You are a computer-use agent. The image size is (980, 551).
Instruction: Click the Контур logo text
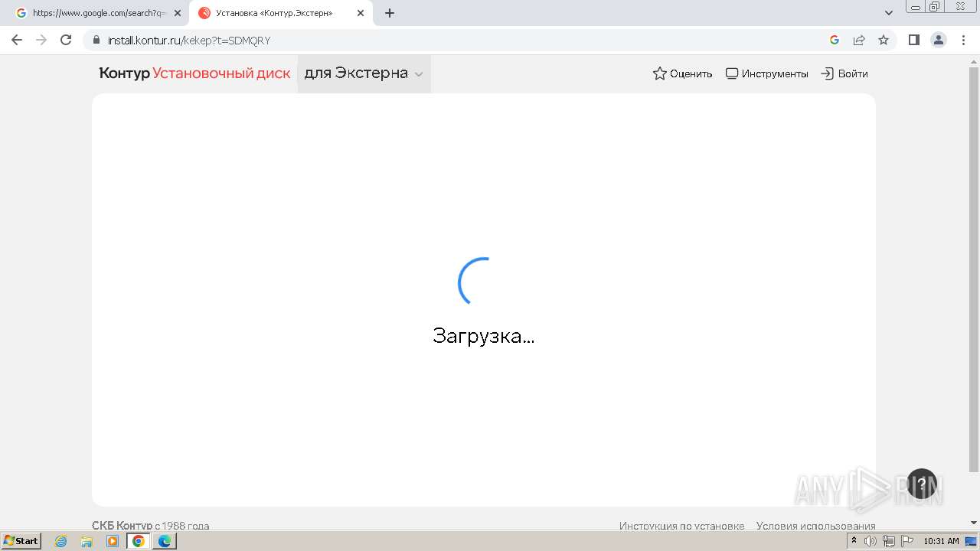point(124,73)
